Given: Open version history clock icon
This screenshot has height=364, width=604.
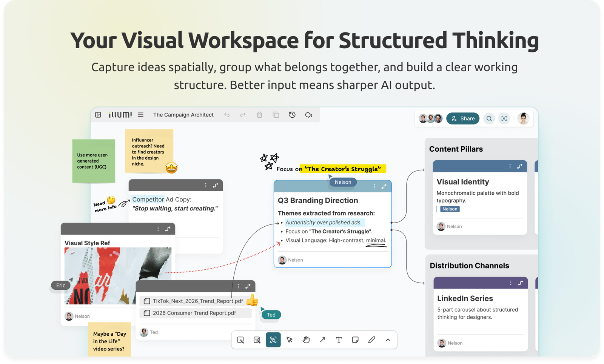Looking at the screenshot, I should click(292, 115).
